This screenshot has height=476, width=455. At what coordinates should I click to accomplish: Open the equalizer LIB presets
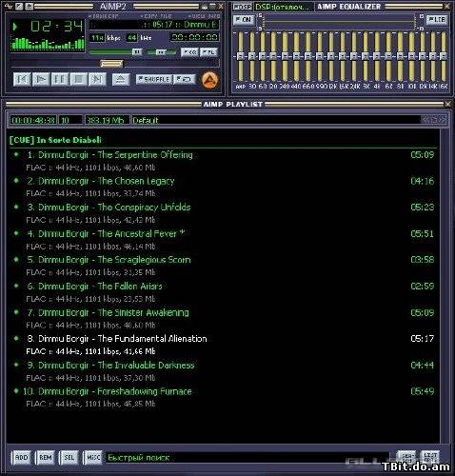tap(438, 20)
